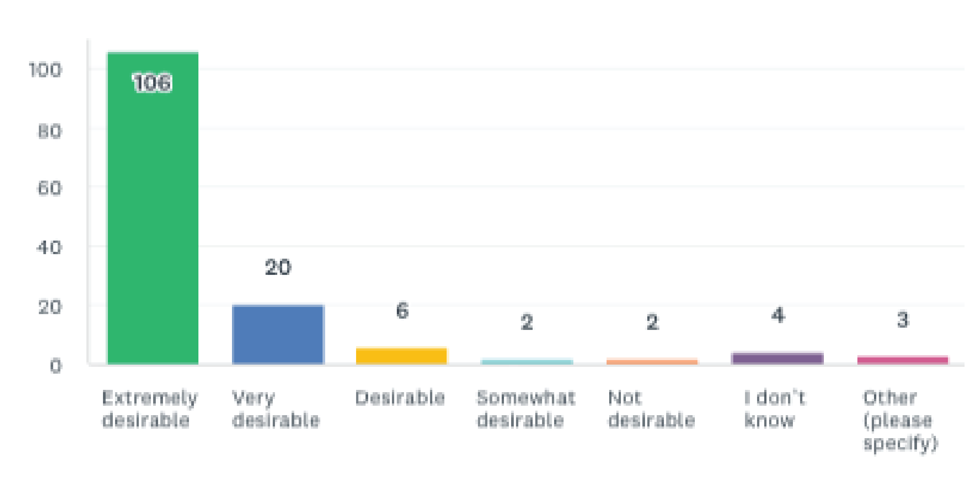Viewport: 980px width, 480px height.
Task: Click the Somewhat desirable axis label
Action: click(526, 409)
